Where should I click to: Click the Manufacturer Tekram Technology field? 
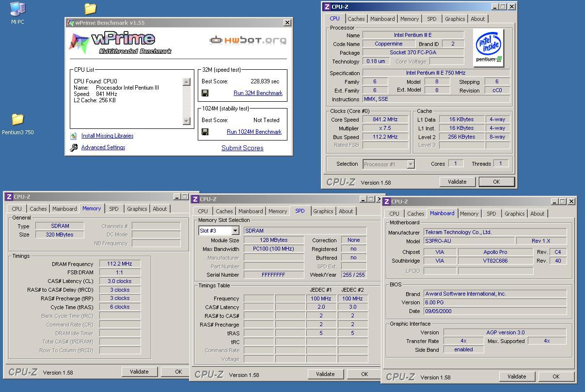coord(495,233)
